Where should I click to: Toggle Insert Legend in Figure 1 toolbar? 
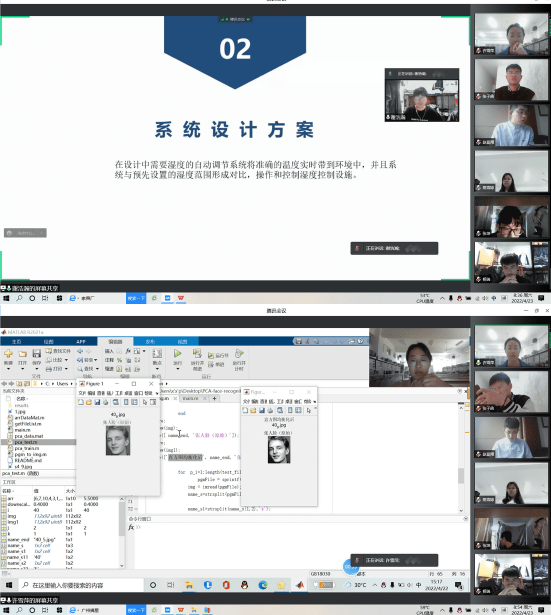point(135,402)
